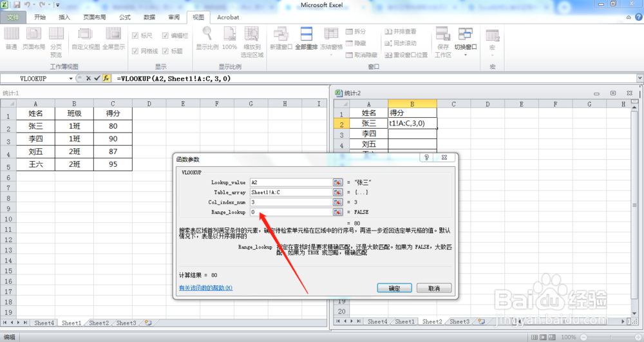
Task: Click the Table_array field containing Sheet1!A:C
Action: pyautogui.click(x=291, y=192)
